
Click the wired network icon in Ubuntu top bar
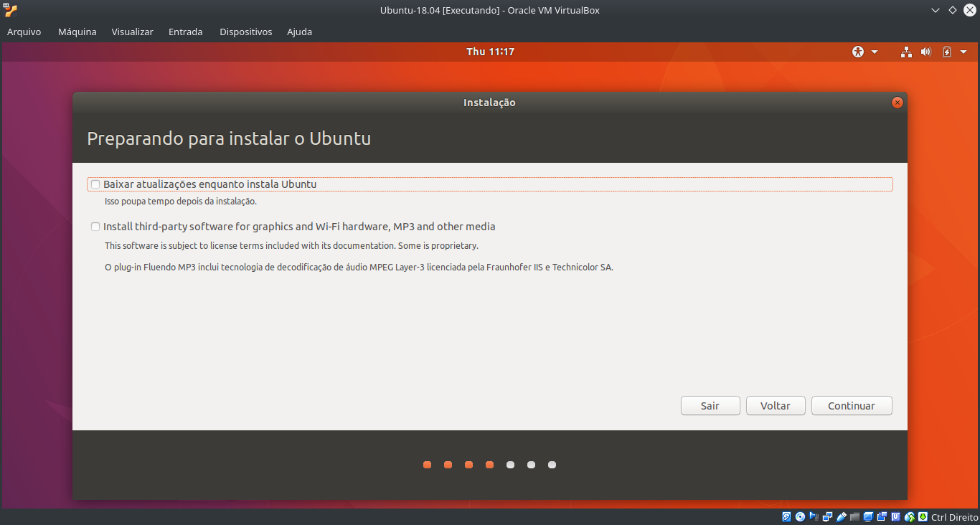907,52
